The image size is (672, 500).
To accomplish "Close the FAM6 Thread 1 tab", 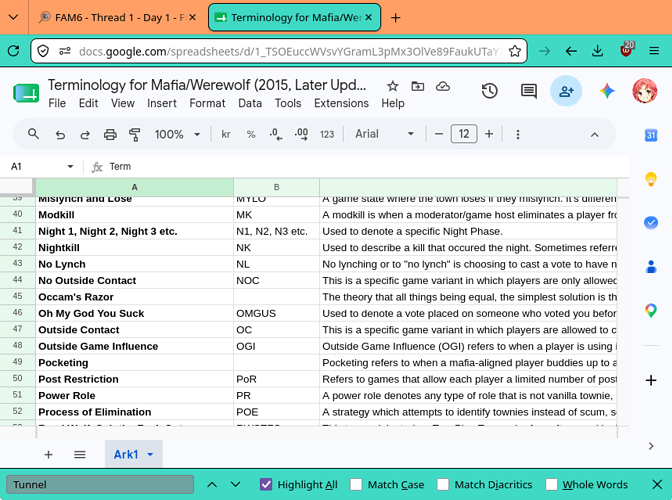I will coord(192,18).
